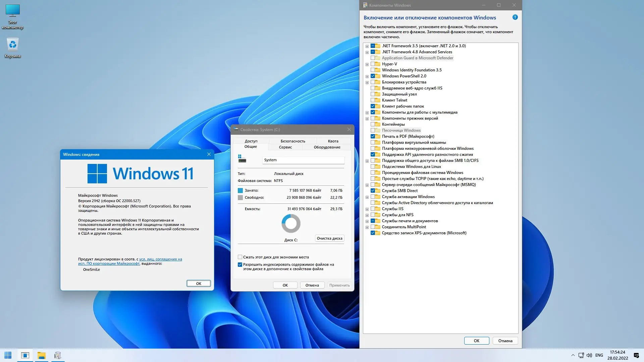Switch to the Security tab
The height and width of the screenshot is (362, 644).
click(x=292, y=141)
